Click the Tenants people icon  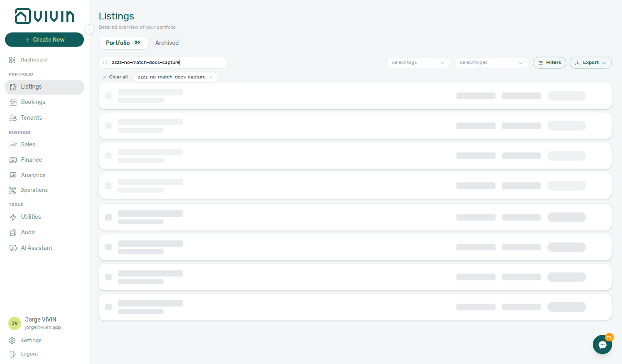(x=13, y=118)
